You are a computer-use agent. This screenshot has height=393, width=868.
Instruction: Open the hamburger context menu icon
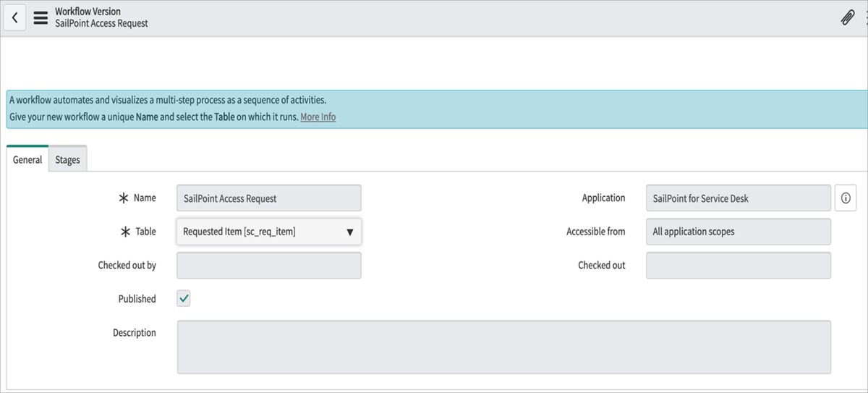(x=41, y=17)
